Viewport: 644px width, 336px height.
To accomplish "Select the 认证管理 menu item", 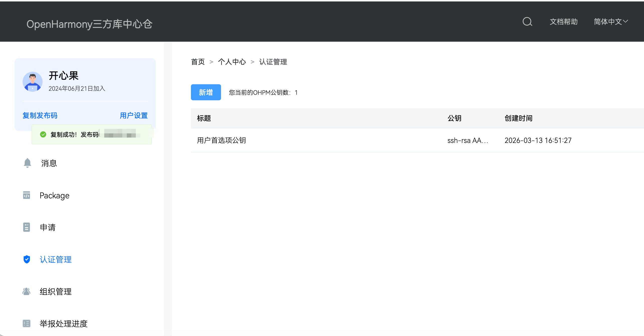I will click(56, 260).
